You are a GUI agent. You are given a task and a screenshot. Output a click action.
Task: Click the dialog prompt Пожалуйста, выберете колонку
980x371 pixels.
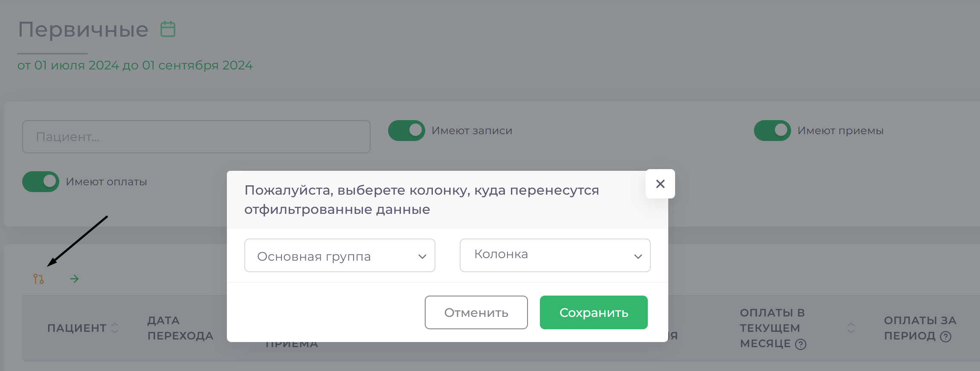click(x=422, y=199)
